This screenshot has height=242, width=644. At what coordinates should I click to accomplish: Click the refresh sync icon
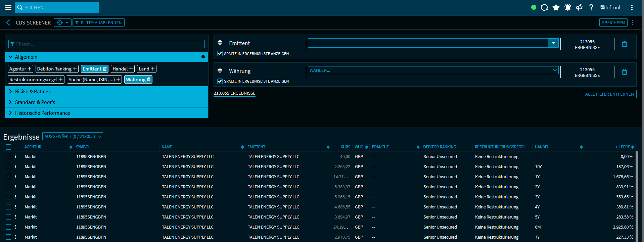coord(544,7)
